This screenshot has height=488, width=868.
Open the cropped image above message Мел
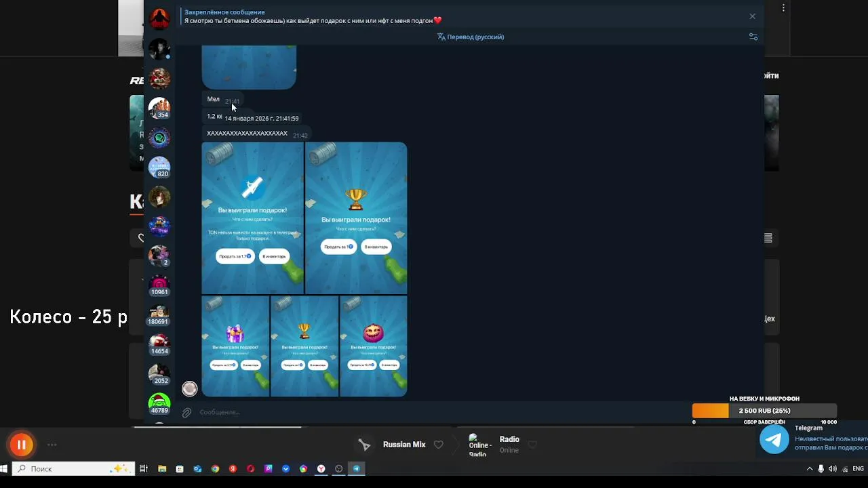coord(249,67)
